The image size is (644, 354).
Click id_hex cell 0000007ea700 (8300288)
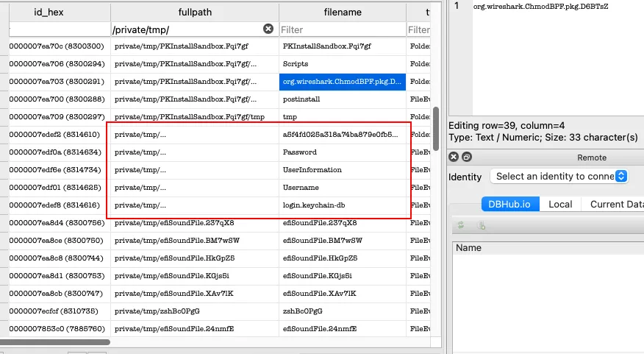(x=60, y=99)
